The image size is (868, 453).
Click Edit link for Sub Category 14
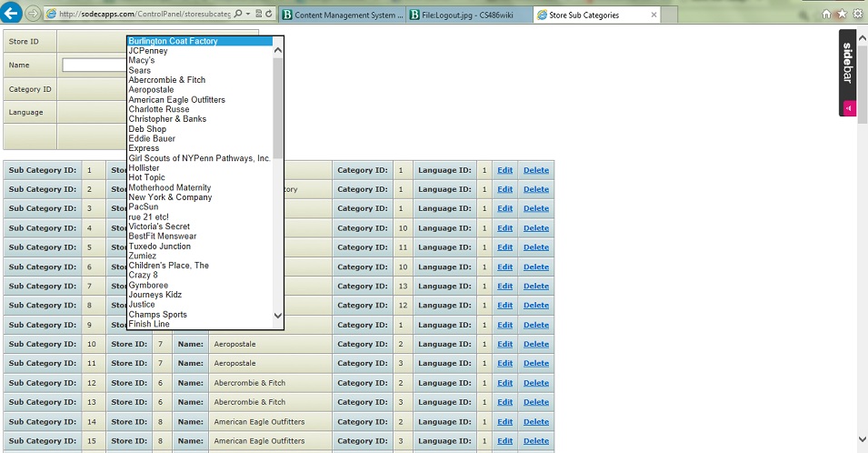[x=504, y=422]
